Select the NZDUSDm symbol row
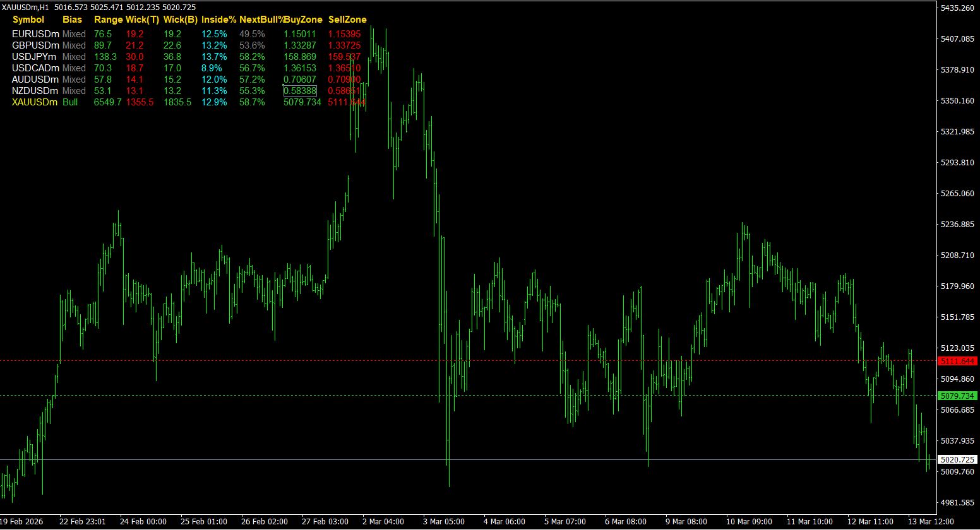This screenshot has height=530, width=980. point(35,91)
